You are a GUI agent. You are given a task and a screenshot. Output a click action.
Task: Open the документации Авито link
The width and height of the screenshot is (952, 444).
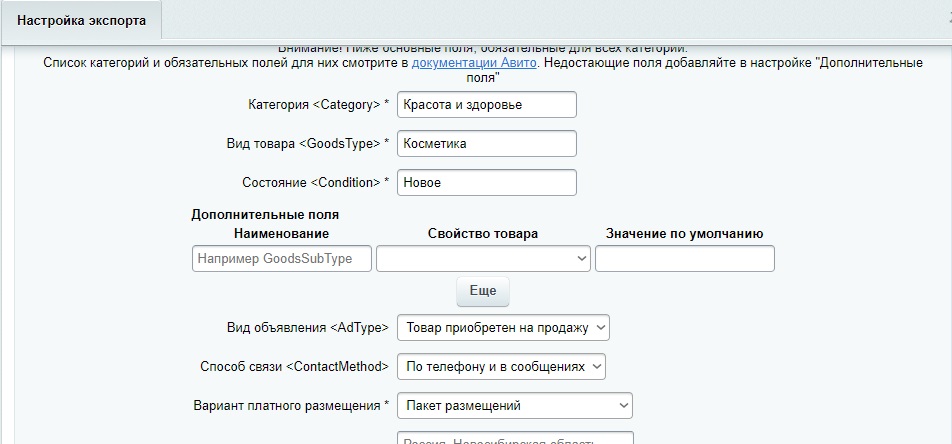pyautogui.click(x=474, y=63)
